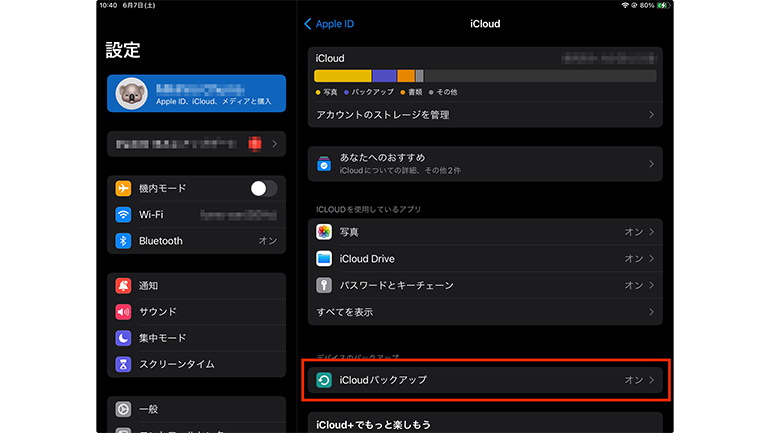Open iCloud Drive row chevron

coord(652,258)
